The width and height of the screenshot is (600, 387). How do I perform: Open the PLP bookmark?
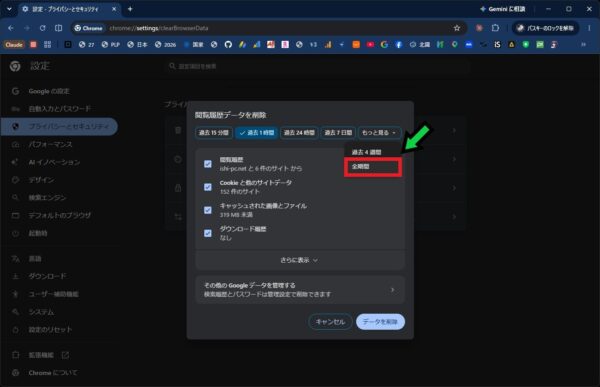(x=111, y=45)
